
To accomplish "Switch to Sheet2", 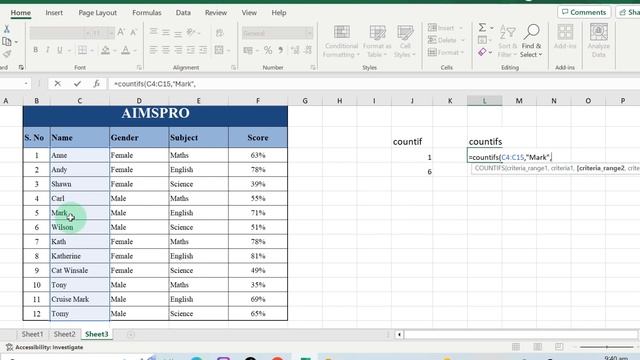I will point(64,334).
